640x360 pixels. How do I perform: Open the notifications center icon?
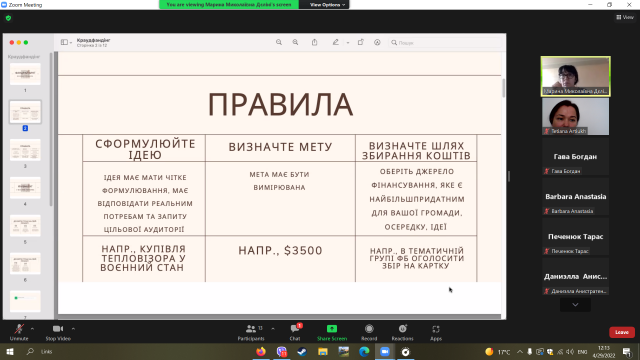(627, 351)
